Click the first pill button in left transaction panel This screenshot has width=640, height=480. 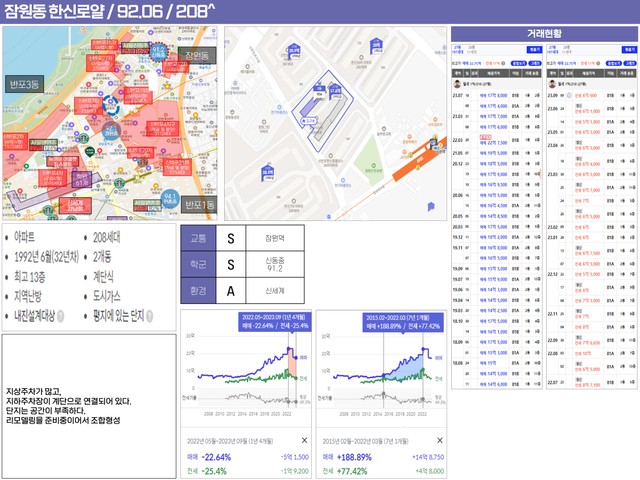click(518, 63)
